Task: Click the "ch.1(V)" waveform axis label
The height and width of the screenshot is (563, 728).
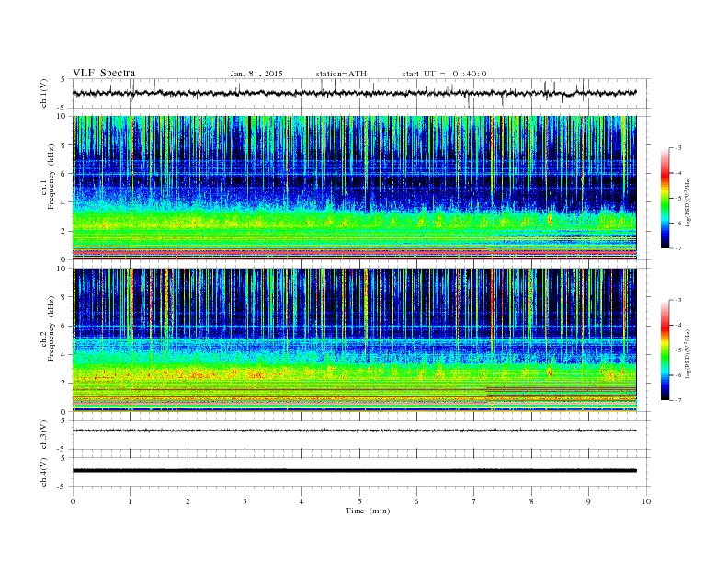Action: pyautogui.click(x=44, y=93)
